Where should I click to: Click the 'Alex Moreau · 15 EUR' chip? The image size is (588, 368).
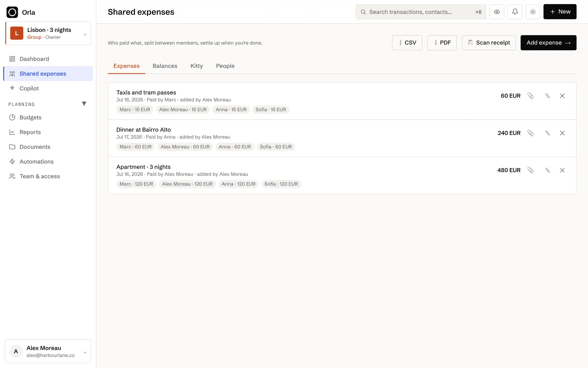183,110
